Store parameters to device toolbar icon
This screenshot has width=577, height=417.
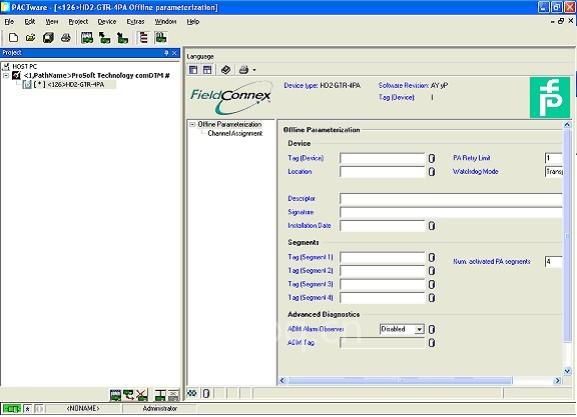coord(122,38)
